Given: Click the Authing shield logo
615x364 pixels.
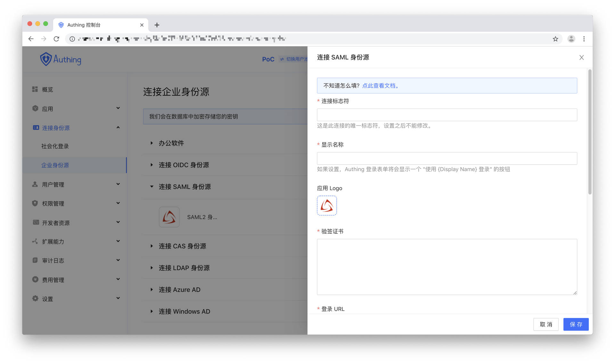Looking at the screenshot, I should tap(46, 59).
